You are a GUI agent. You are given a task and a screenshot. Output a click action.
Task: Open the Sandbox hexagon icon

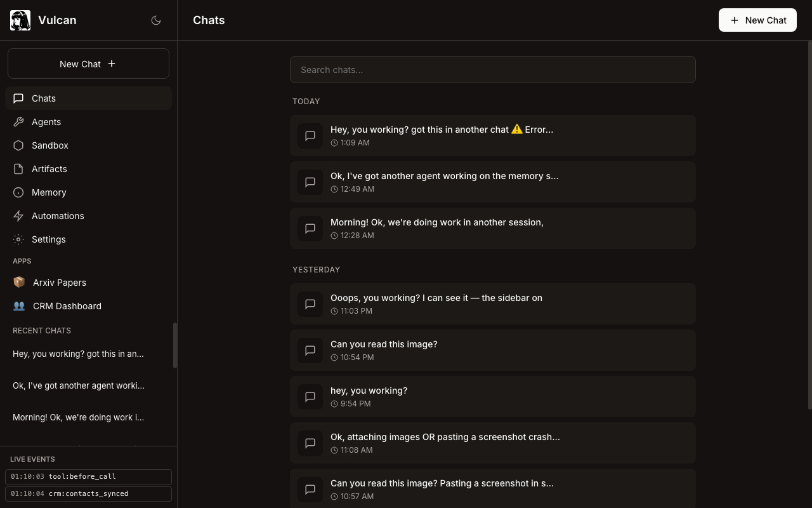(x=18, y=145)
